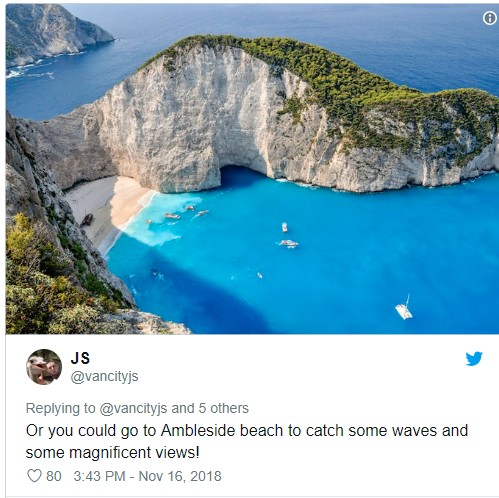Screen dimensions: 499x498
Task: Click the sea cave at the cliff base
Action: point(239,175)
